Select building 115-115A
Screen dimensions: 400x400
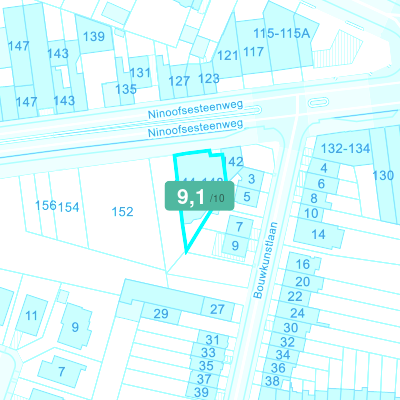pyautogui.click(x=282, y=33)
